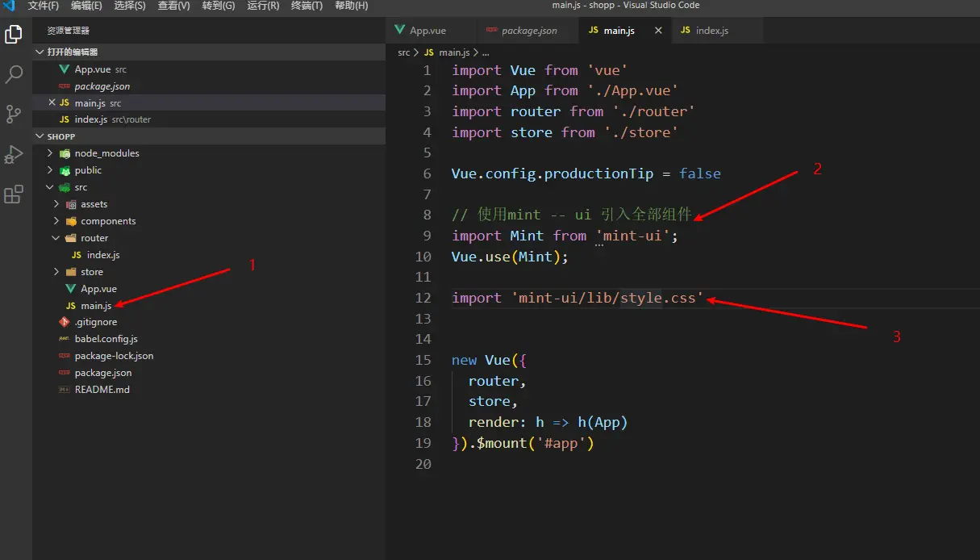Click the 'mint-ui' string on line 9

[633, 236]
